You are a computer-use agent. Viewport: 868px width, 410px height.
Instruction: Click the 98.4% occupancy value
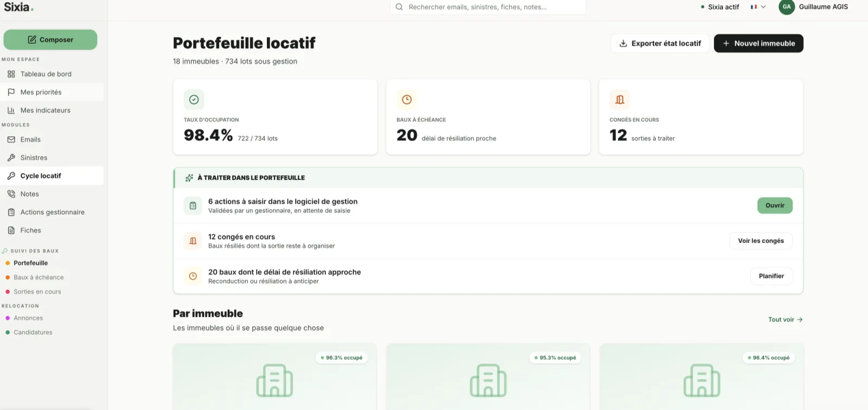(208, 135)
